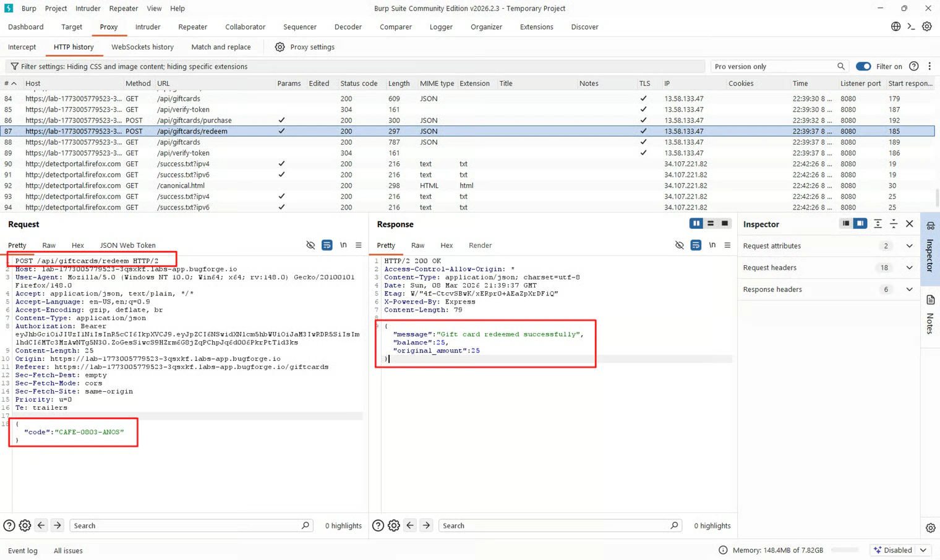Click the Request search help icon
940x560 pixels.
(9, 525)
